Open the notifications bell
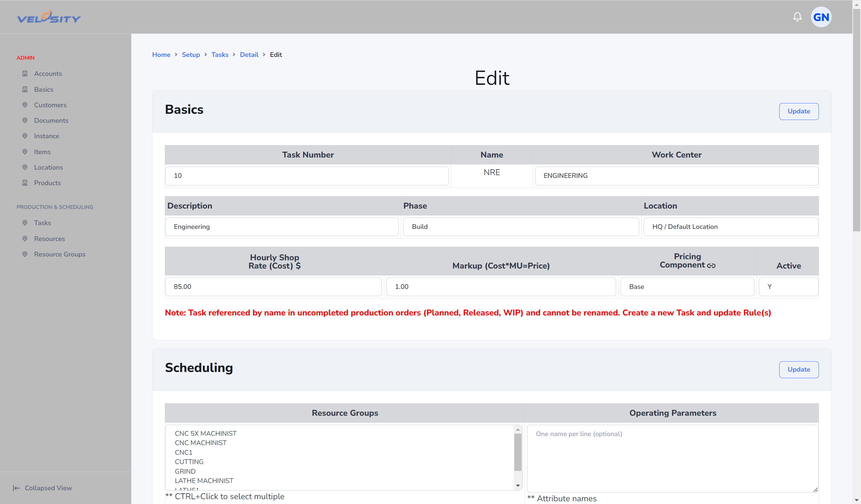 (797, 17)
